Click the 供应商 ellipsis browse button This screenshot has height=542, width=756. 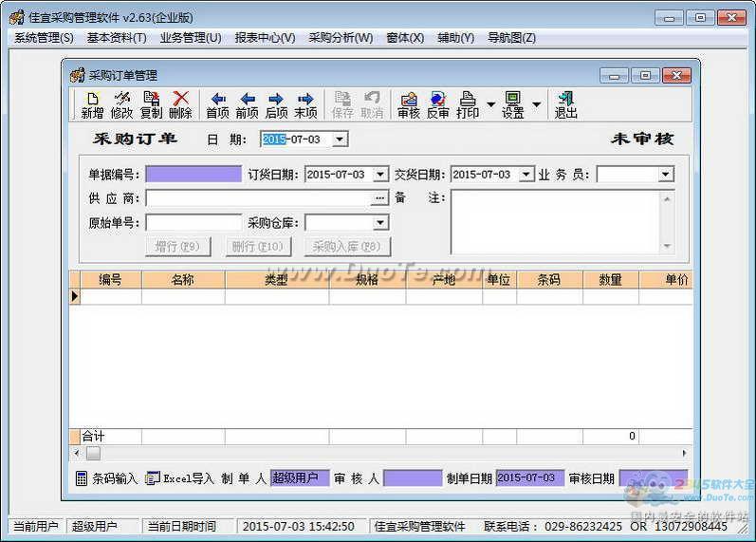tap(380, 197)
